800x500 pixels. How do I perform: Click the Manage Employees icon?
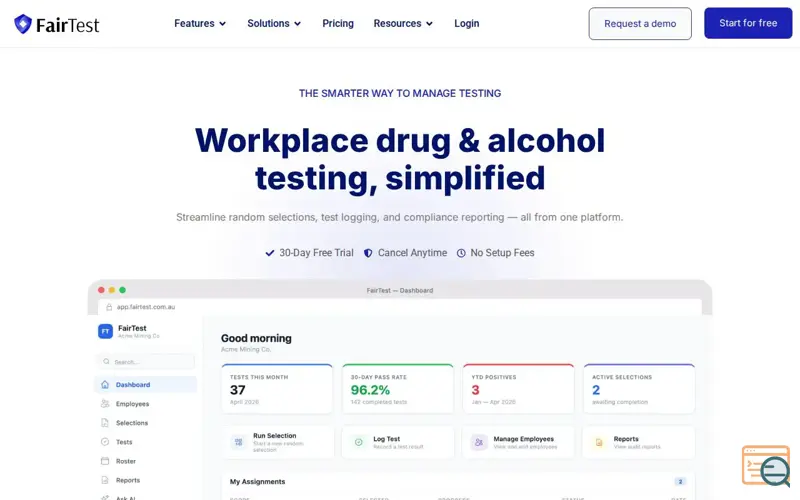click(x=479, y=442)
